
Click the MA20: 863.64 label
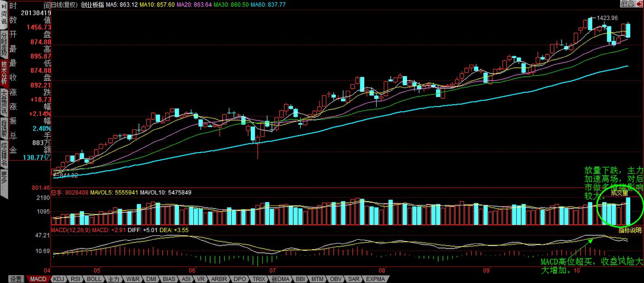(x=194, y=5)
